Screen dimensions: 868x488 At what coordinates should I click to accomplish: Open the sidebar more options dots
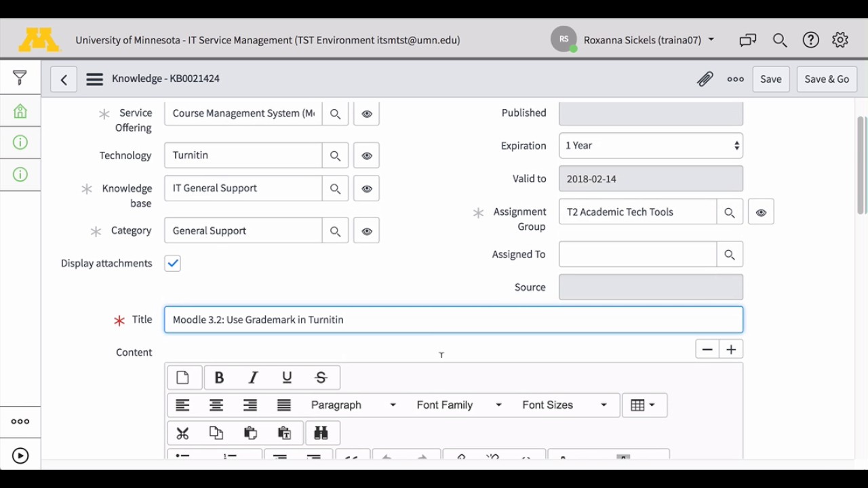pos(20,422)
